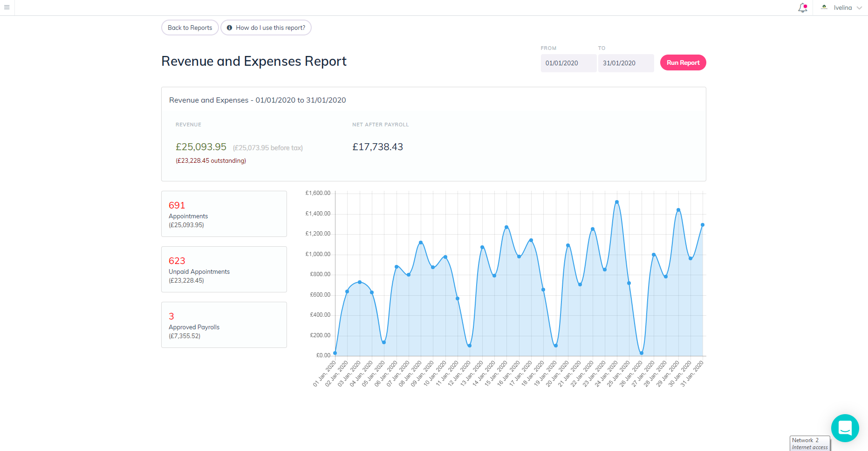The height and width of the screenshot is (451, 868).
Task: Click the 15 Jan chart data point
Action: [x=506, y=227]
